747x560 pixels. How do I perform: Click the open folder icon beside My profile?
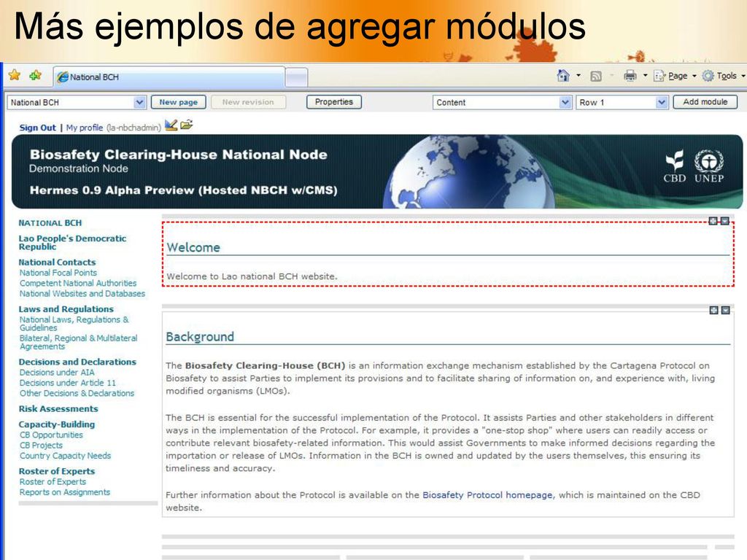[186, 125]
